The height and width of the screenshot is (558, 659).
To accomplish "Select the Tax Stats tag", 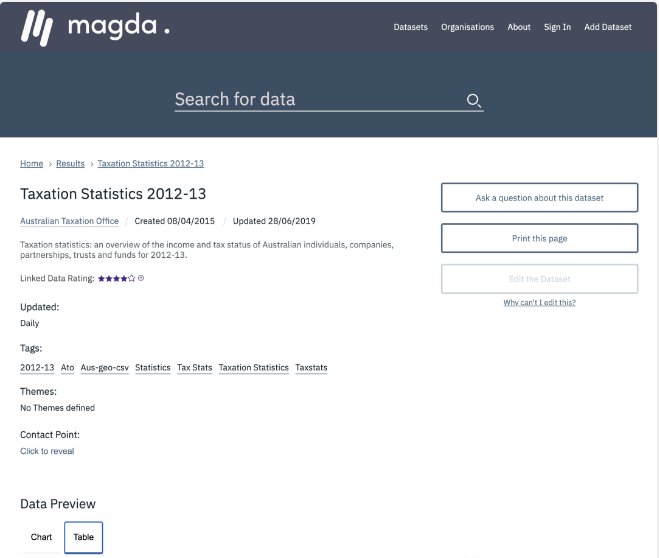I will tap(195, 368).
